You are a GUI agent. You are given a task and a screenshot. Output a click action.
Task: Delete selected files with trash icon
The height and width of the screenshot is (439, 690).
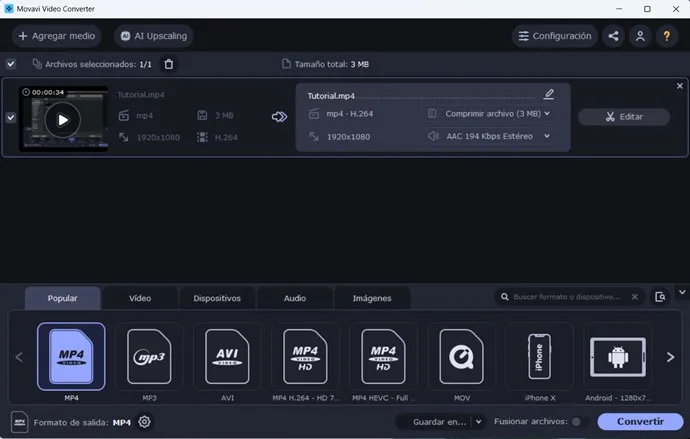click(169, 64)
